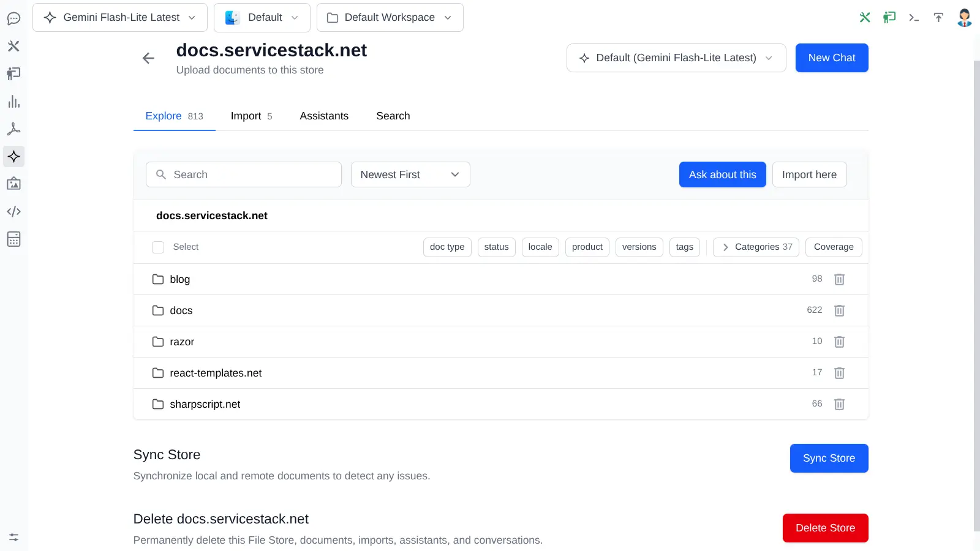Switch to the Search tab
Image resolution: width=980 pixels, height=551 pixels.
[x=393, y=116]
